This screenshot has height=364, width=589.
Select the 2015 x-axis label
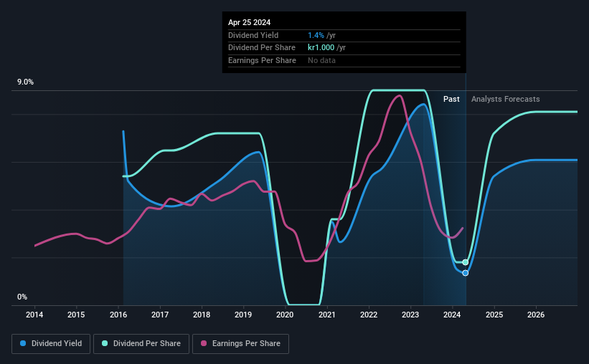[76, 315]
